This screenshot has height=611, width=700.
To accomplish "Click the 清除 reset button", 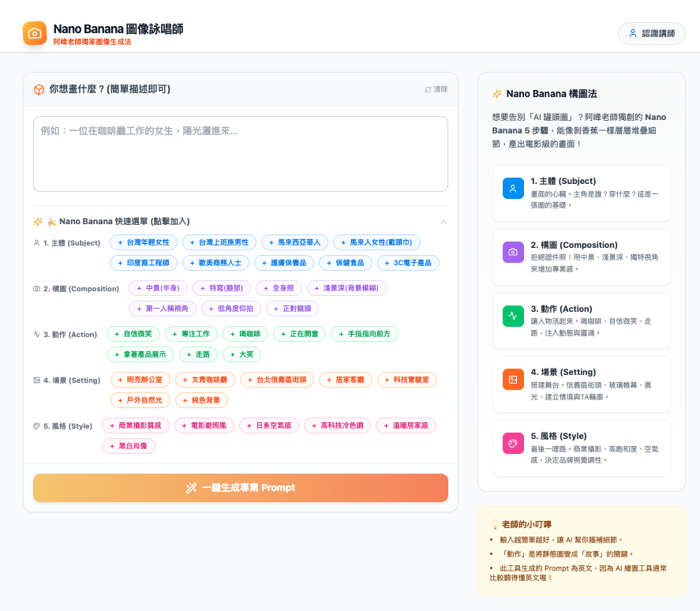I will click(x=436, y=89).
